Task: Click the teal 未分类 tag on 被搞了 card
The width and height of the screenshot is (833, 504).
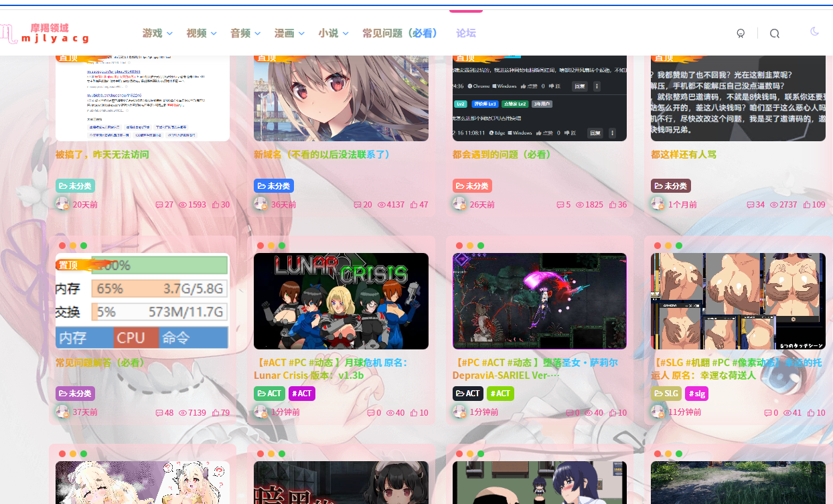Action: (75, 186)
